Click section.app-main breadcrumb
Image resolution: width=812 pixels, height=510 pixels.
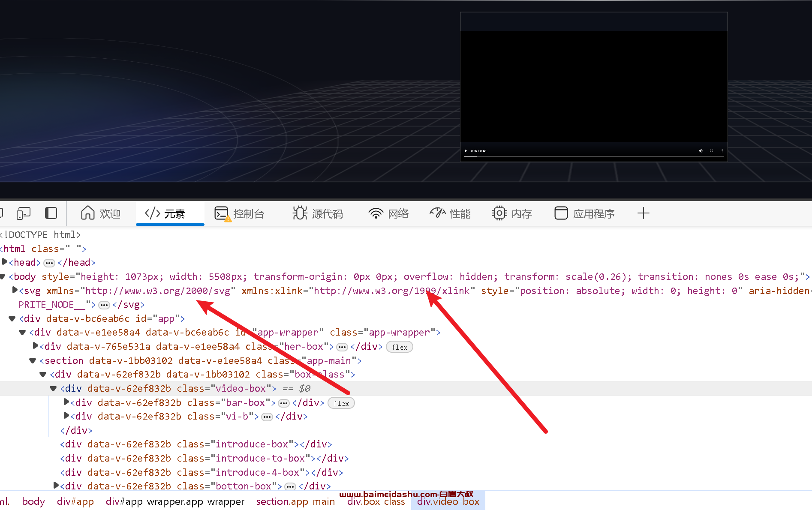pyautogui.click(x=295, y=501)
